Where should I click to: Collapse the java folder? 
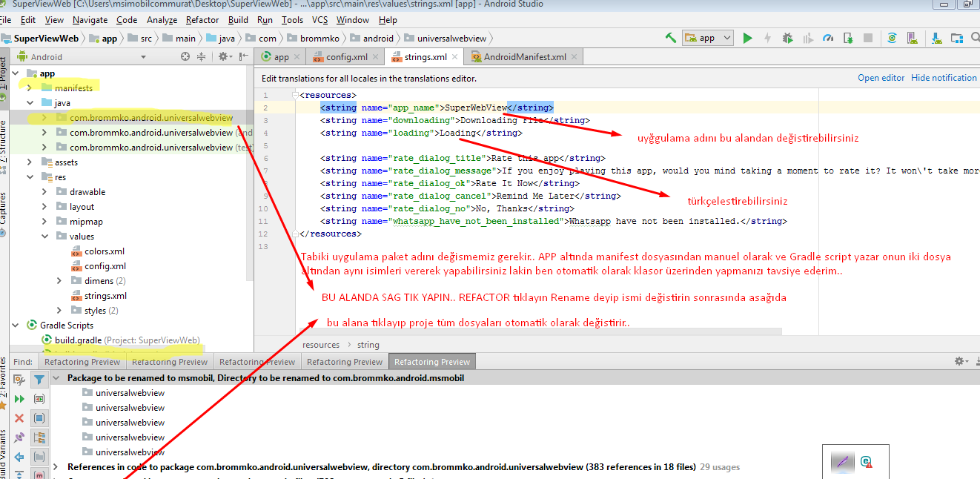[30, 103]
